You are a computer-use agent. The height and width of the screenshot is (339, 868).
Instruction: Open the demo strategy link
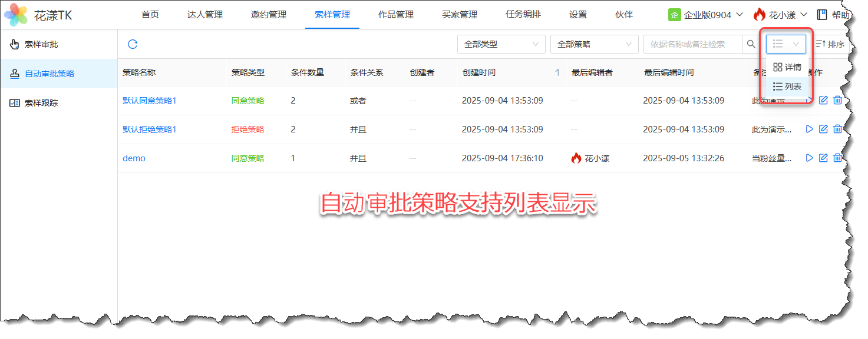tap(134, 158)
